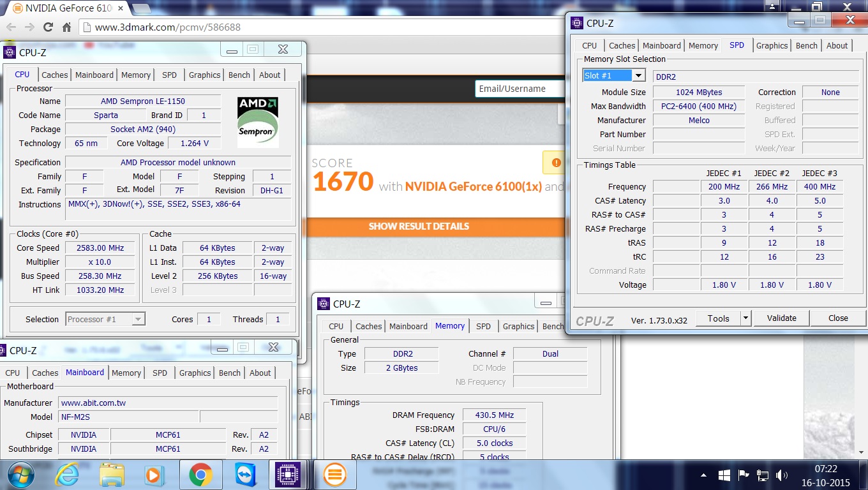Click Level 2 cache value 256 KBytes
868x490 pixels.
(x=218, y=276)
